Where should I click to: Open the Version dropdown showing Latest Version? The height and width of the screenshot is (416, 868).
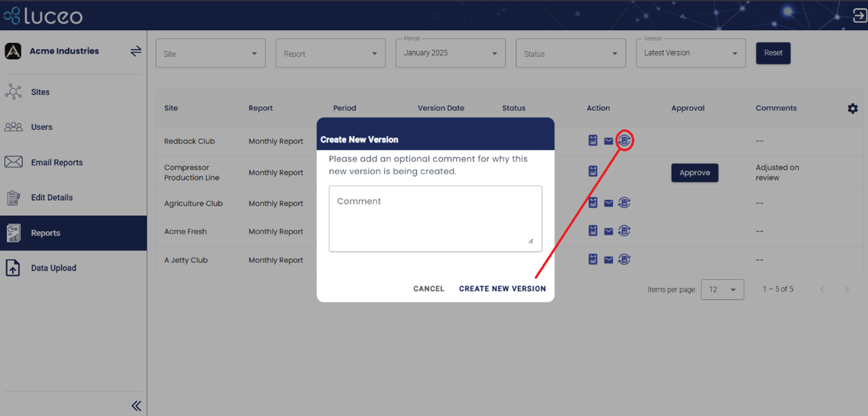click(690, 53)
